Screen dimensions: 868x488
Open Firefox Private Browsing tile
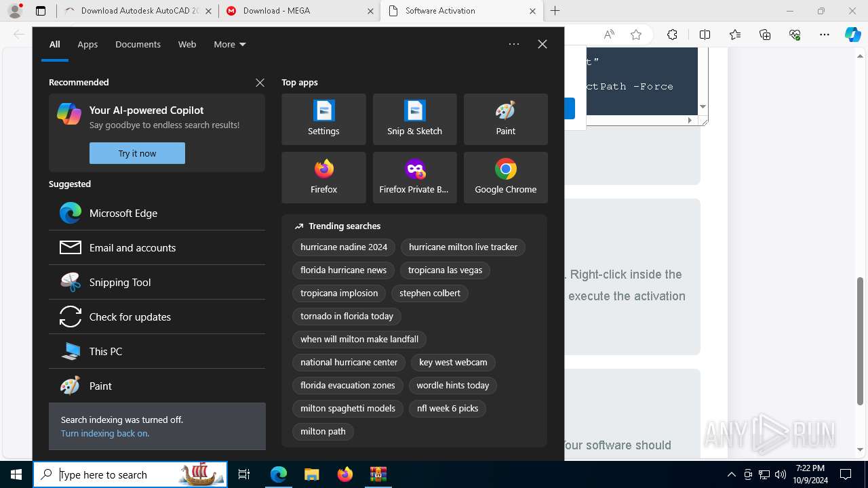pyautogui.click(x=414, y=178)
